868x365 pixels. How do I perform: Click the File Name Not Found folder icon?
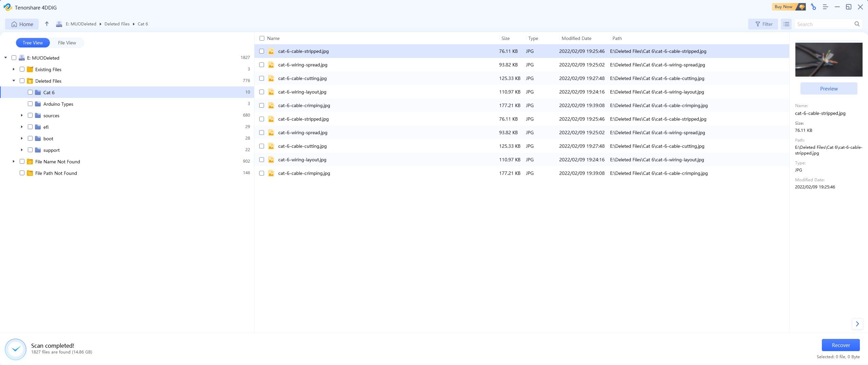click(30, 162)
